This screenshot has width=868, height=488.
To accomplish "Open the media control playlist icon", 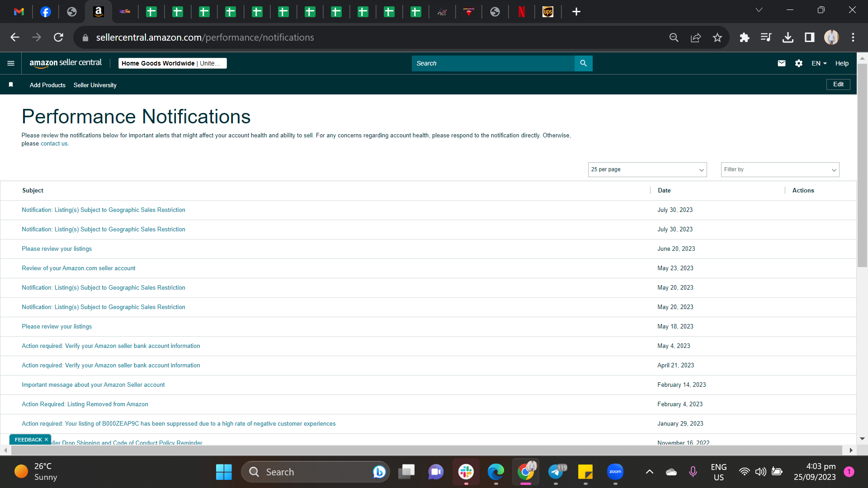I will click(x=766, y=38).
